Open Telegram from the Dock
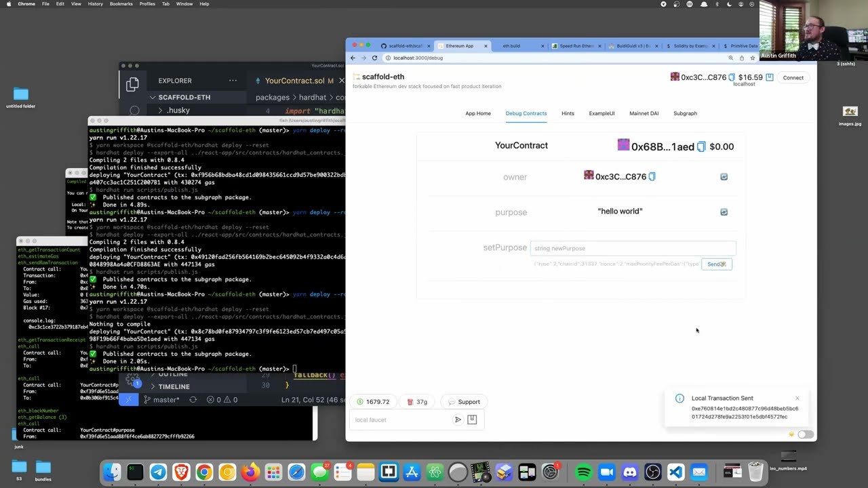 158,472
